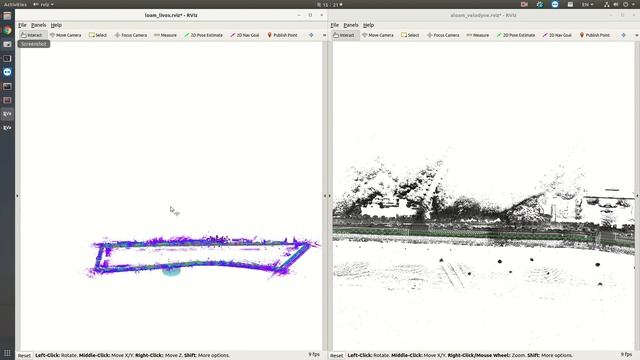The image size is (640, 360).
Task: Click Reset button in loam_livox window
Action: pos(24,356)
